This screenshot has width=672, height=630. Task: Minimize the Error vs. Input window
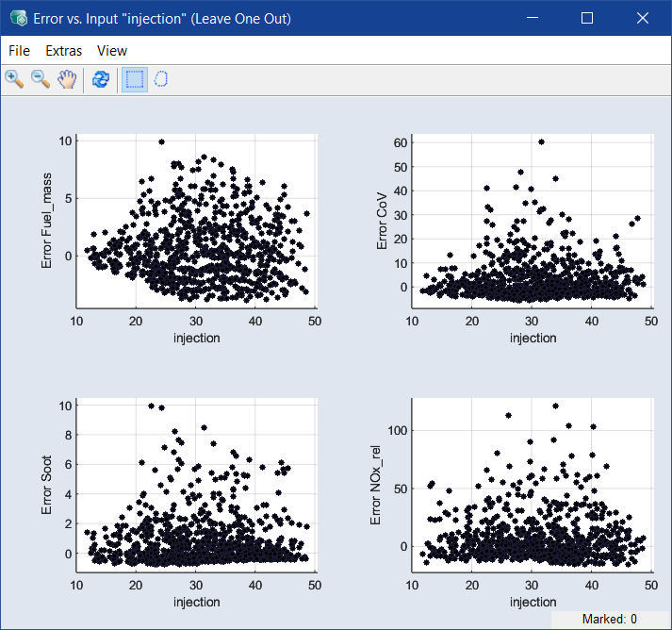[x=532, y=18]
